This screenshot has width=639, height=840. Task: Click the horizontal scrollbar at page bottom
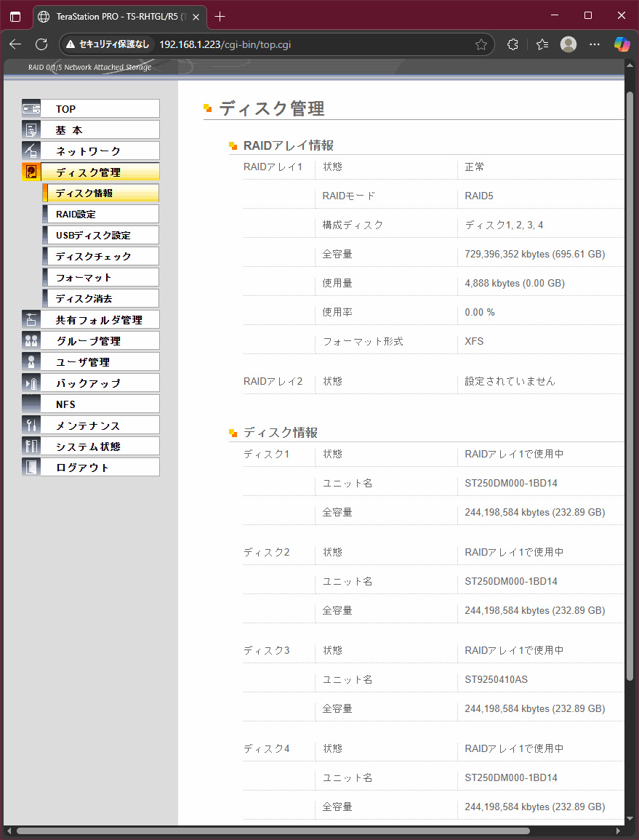point(273,831)
